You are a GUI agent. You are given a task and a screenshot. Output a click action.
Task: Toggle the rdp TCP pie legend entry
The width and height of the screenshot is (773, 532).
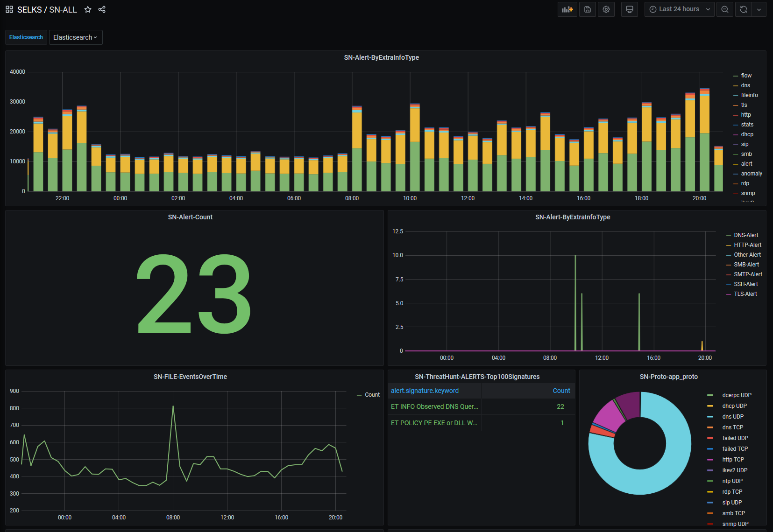point(732,492)
